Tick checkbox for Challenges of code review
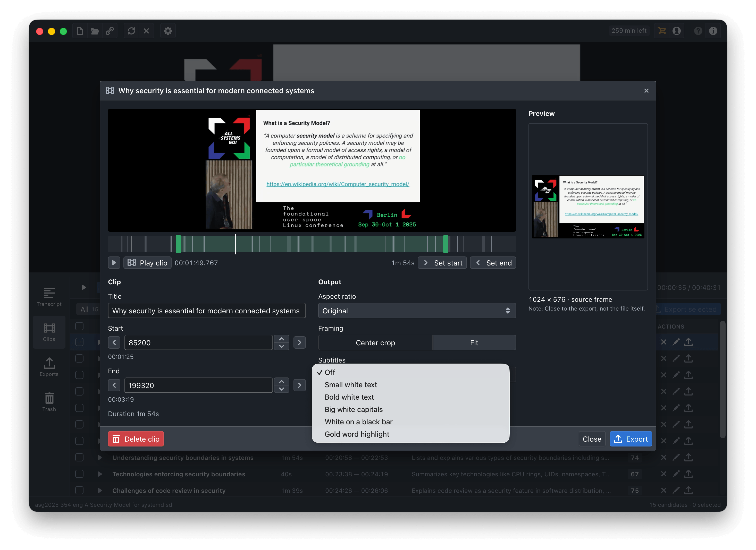The image size is (756, 550). (x=79, y=490)
